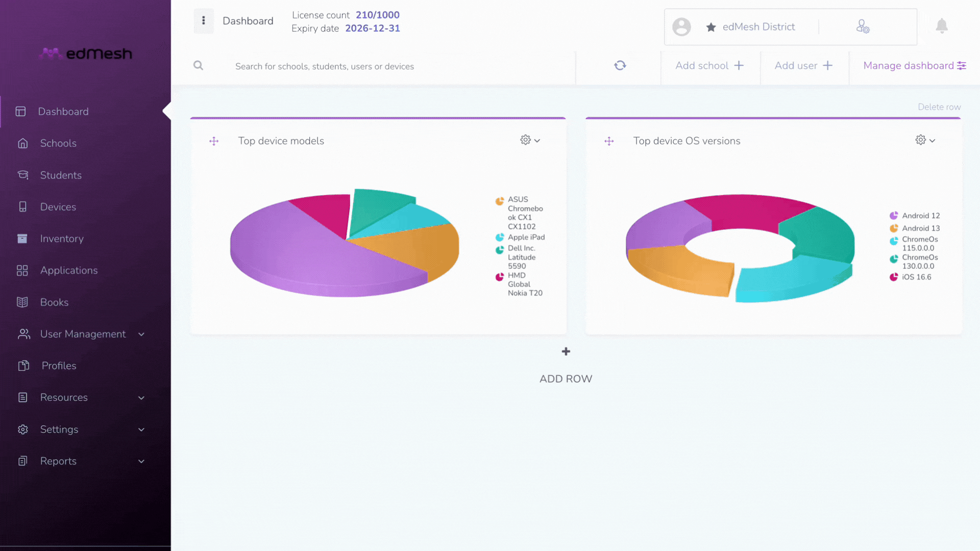Viewport: 980px width, 551px height.
Task: Open gear dropdown for Top device OS versions
Action: pos(925,140)
